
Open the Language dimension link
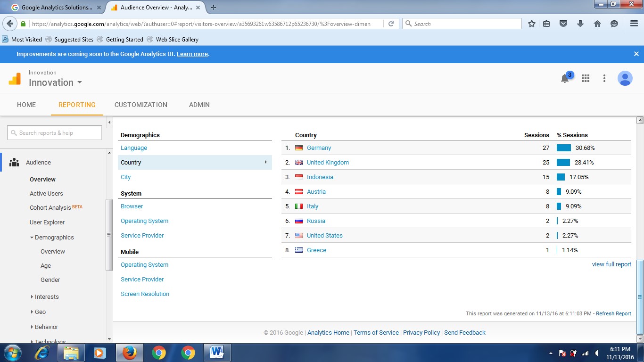pyautogui.click(x=134, y=148)
